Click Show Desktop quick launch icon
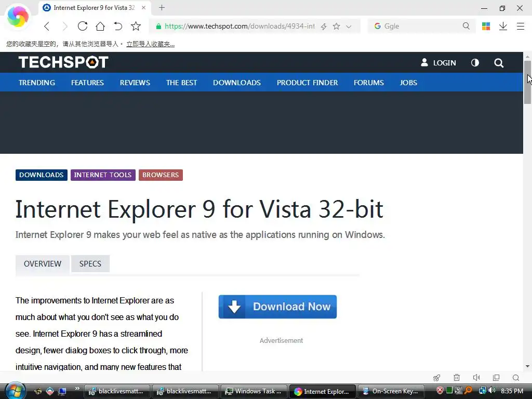 (x=62, y=391)
